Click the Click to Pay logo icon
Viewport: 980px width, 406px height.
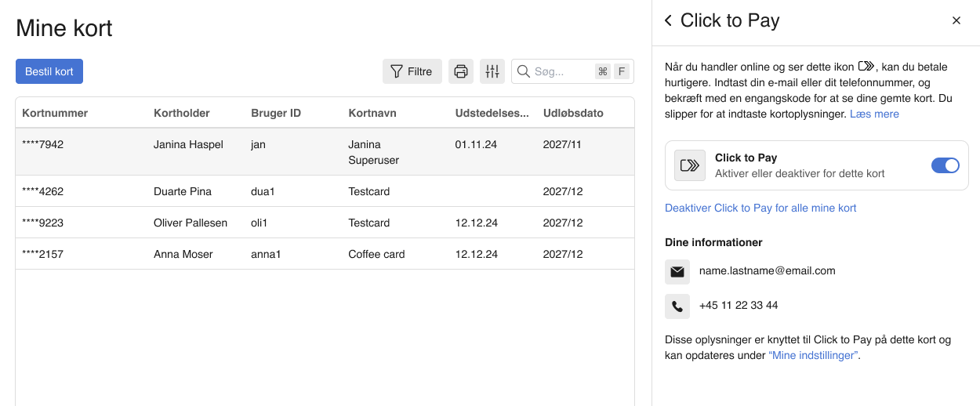coord(690,165)
